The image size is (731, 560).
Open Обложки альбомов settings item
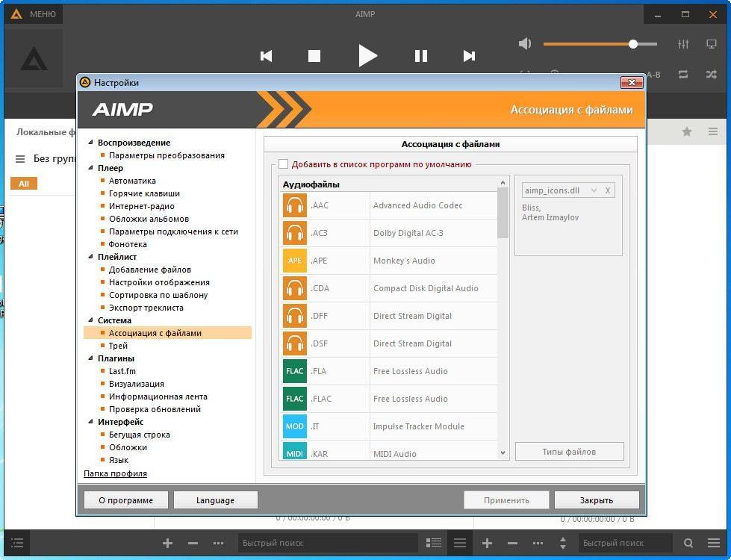(x=149, y=219)
